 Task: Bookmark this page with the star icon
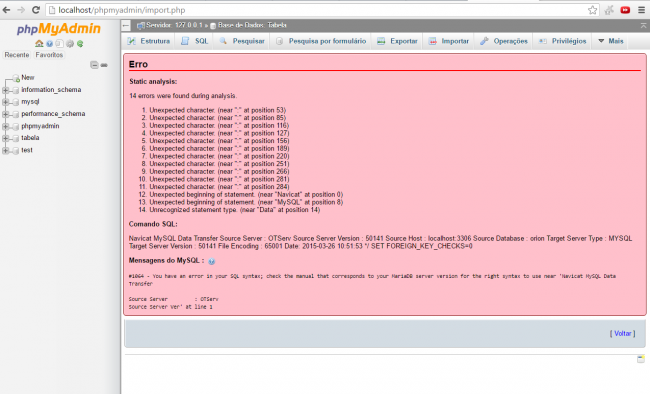[x=592, y=10]
